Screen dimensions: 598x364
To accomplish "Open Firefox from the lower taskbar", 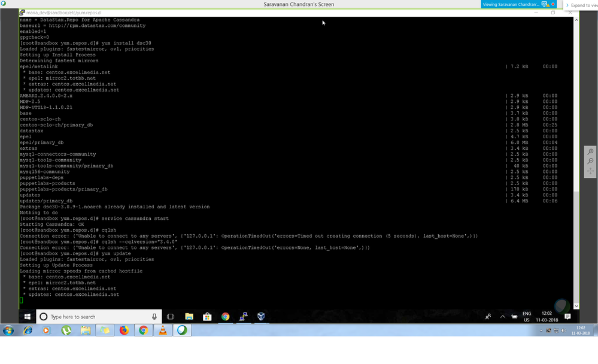I will click(x=123, y=330).
